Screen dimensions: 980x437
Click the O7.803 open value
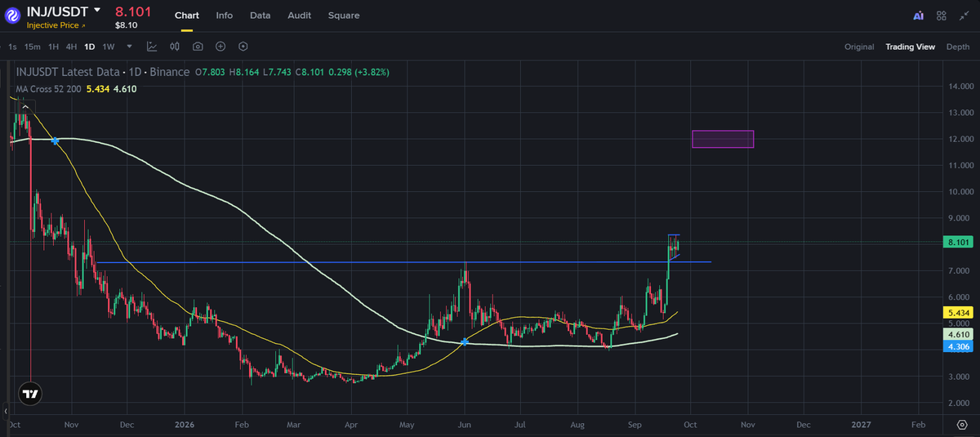210,72
